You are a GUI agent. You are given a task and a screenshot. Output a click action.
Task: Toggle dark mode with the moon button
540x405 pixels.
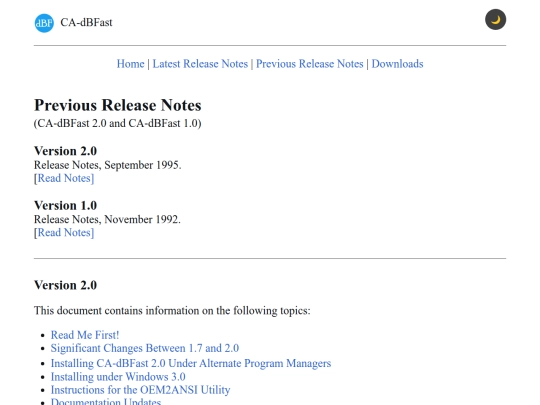[x=495, y=20]
